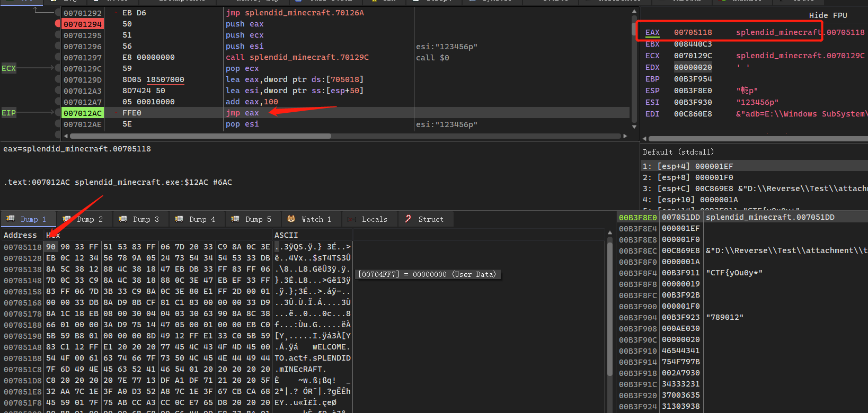
Task: Toggle breakpoint bullet at address 007012A3
Action: pyautogui.click(x=58, y=91)
